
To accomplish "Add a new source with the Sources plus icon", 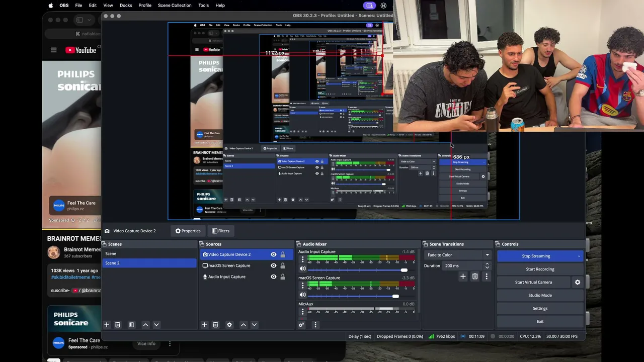I will [x=204, y=325].
